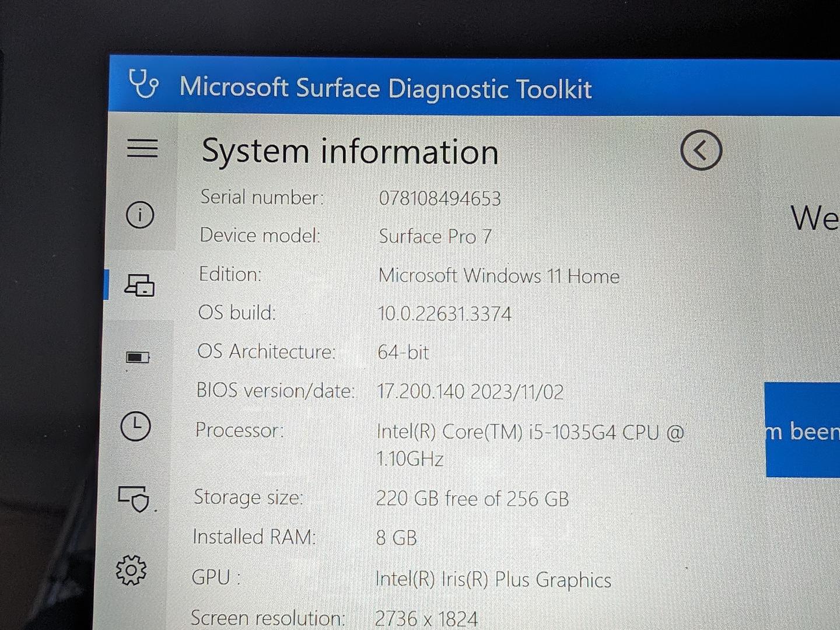Open the hamburger navigation menu
840x630 pixels.
[x=142, y=148]
